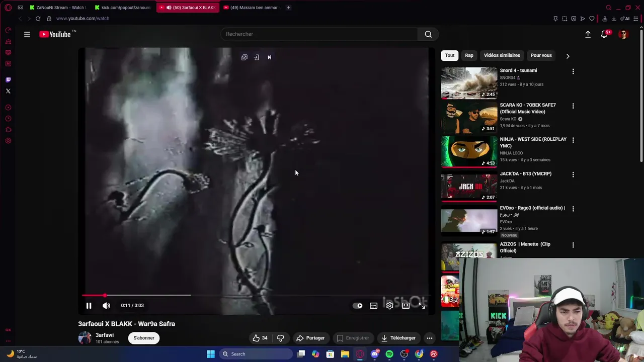Image resolution: width=644 pixels, height=362 pixels.
Task: Open extensions cube icon in sidebar
Action: [8, 130]
